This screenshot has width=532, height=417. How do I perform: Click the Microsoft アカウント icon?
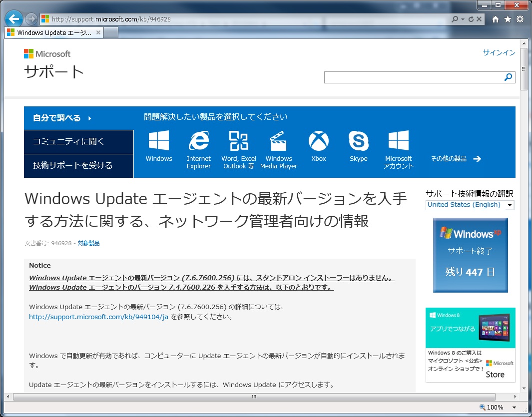(x=398, y=141)
